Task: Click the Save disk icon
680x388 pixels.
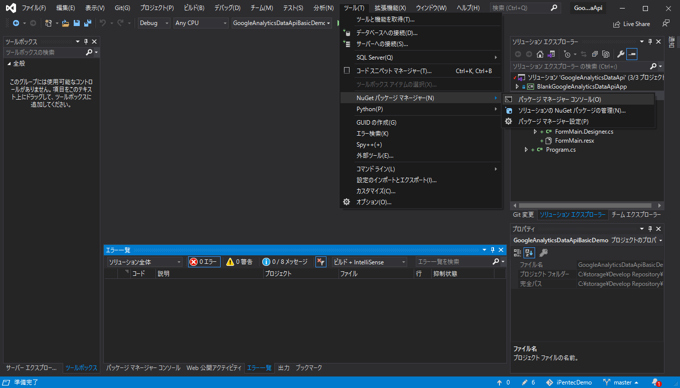Action: tap(77, 23)
